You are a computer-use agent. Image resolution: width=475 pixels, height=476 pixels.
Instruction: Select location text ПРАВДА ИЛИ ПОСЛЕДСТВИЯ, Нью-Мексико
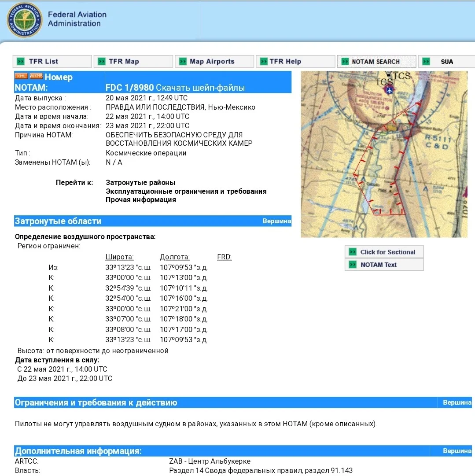pyautogui.click(x=180, y=107)
